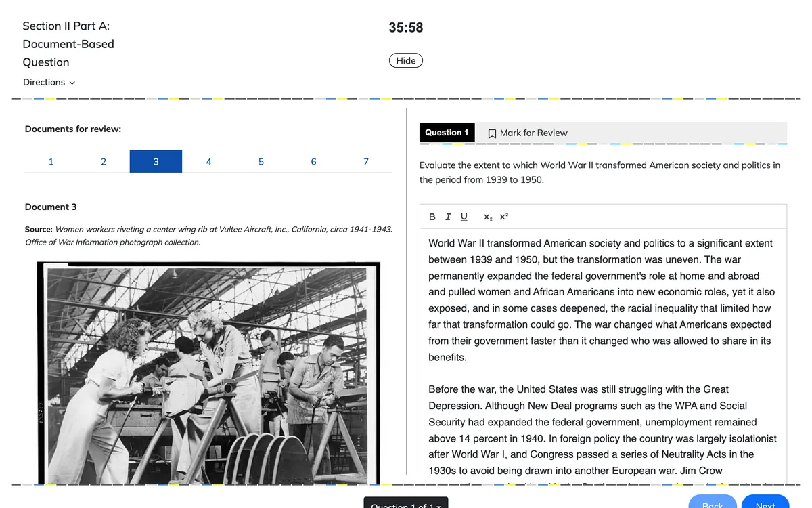Select the active document tab 3
812x508 pixels.
156,161
